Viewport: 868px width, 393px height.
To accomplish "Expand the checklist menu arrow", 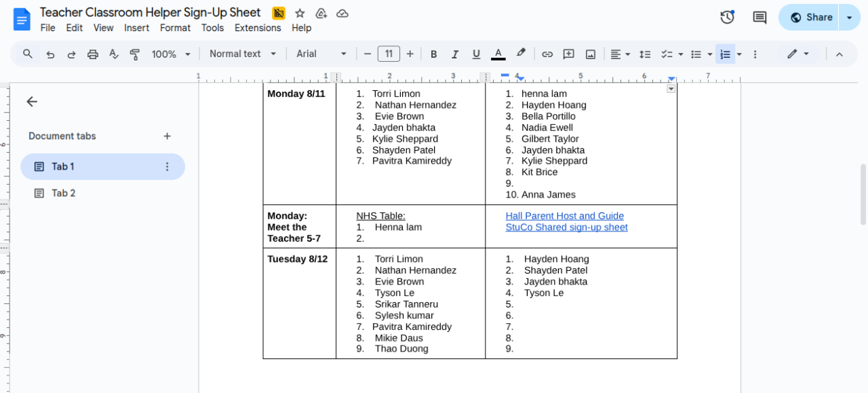I will click(x=680, y=54).
